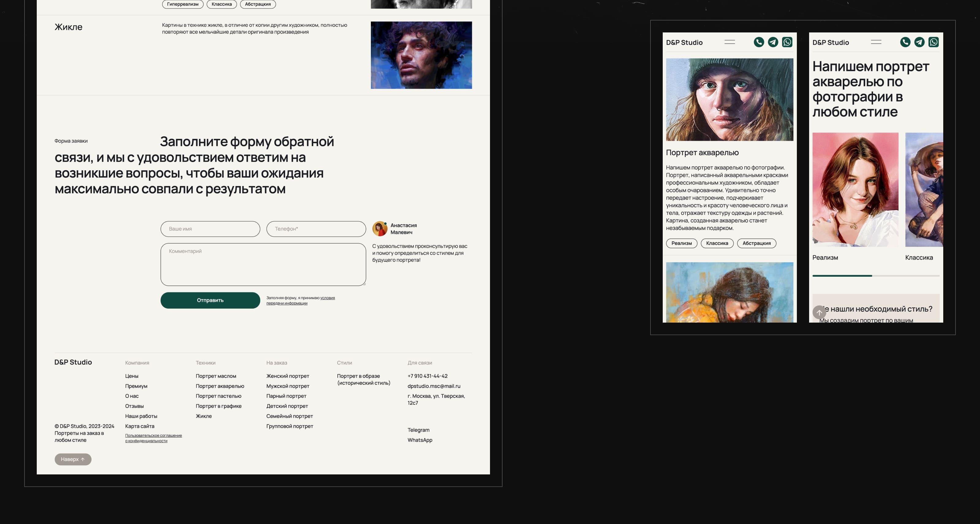
Task: Open the Портрет маслом footer link
Action: coord(216,376)
